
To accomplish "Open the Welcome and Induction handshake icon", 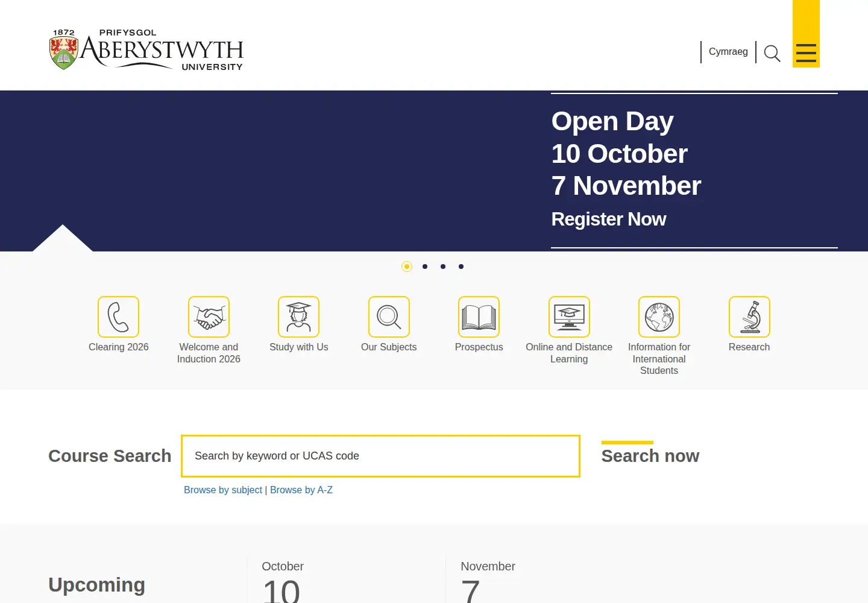I will 209,317.
